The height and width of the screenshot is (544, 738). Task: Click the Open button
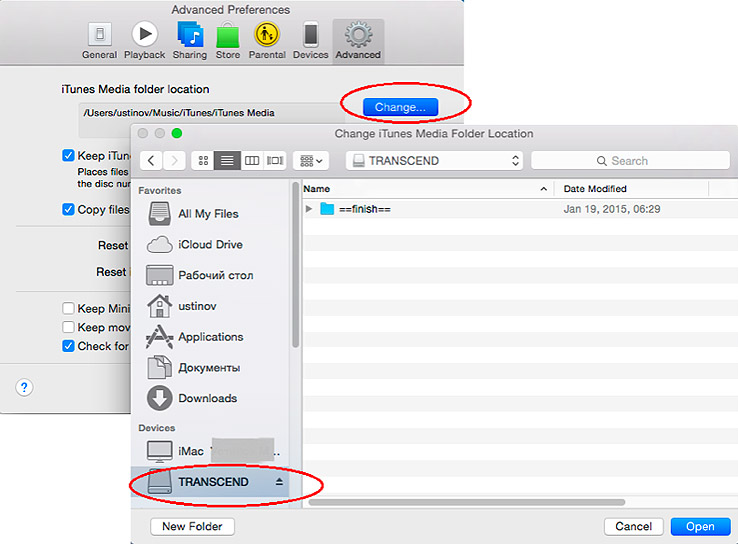700,526
